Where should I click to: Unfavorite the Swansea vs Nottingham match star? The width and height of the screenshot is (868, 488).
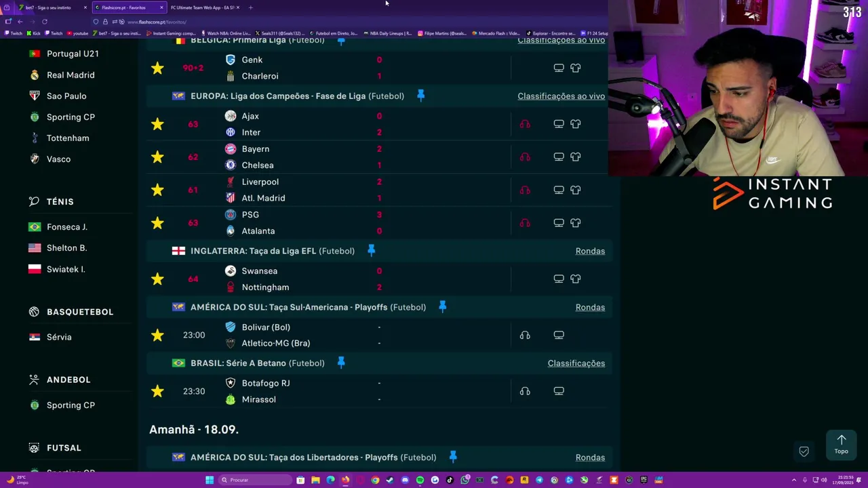click(x=157, y=279)
